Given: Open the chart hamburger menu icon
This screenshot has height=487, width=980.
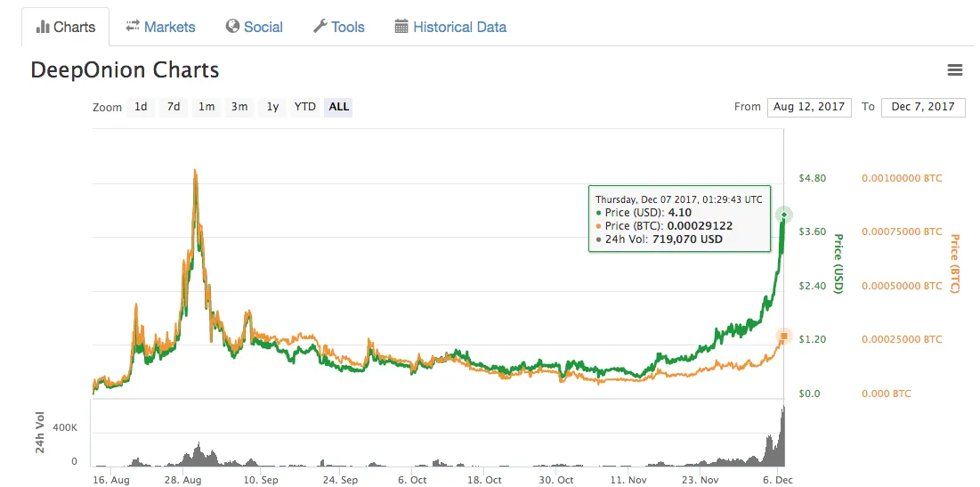Looking at the screenshot, I should (x=954, y=70).
